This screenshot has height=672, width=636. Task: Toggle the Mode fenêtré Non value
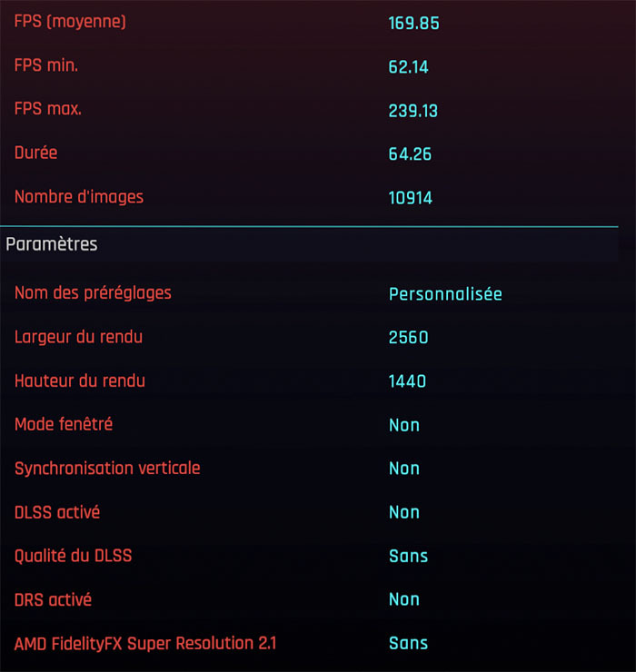click(404, 425)
